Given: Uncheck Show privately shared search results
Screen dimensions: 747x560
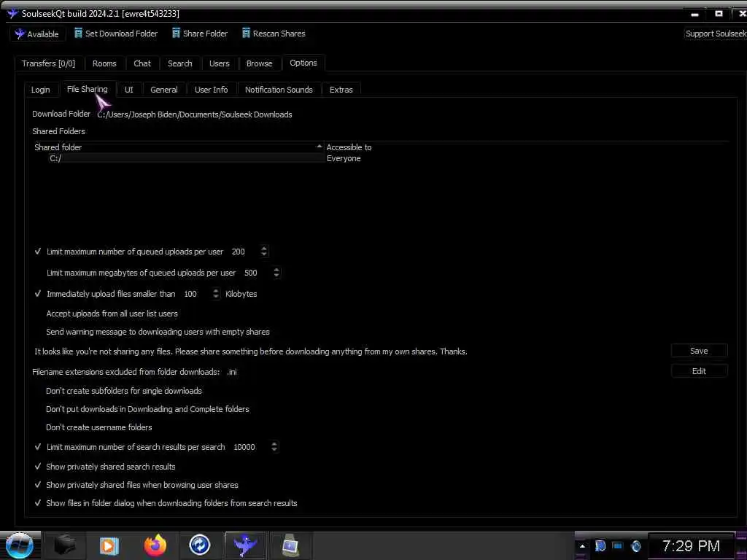Looking at the screenshot, I should click(38, 467).
